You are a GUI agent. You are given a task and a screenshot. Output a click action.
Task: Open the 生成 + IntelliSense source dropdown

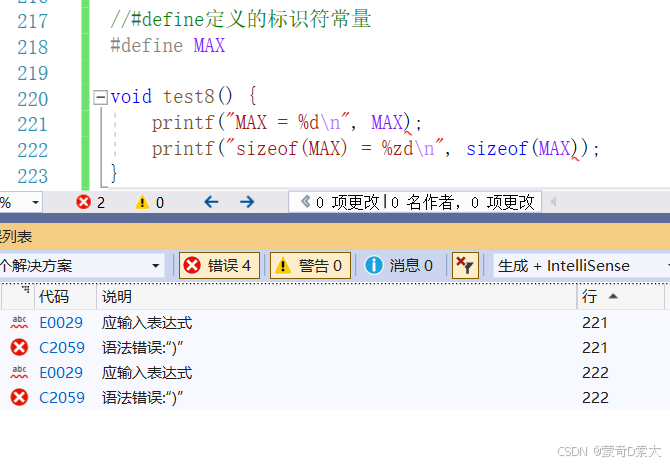581,266
